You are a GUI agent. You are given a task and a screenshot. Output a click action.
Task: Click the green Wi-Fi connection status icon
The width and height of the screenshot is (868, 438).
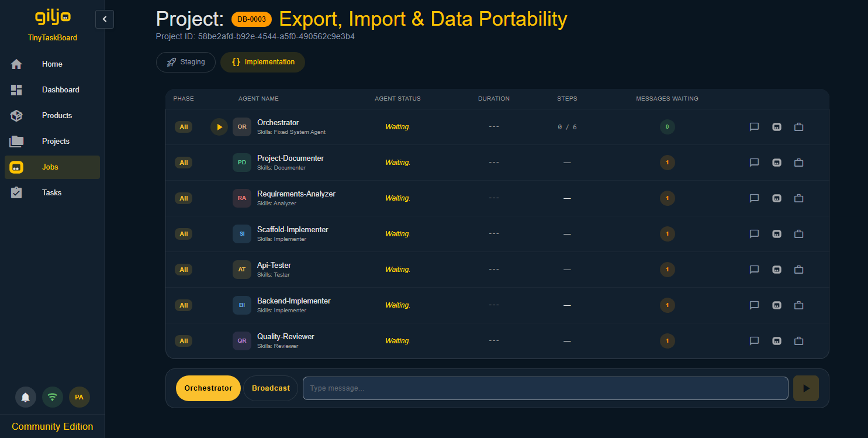(53, 397)
